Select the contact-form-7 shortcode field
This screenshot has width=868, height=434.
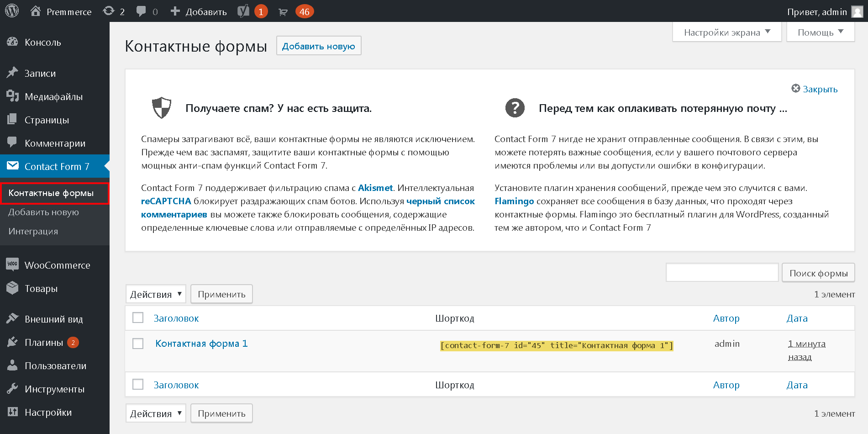click(557, 345)
